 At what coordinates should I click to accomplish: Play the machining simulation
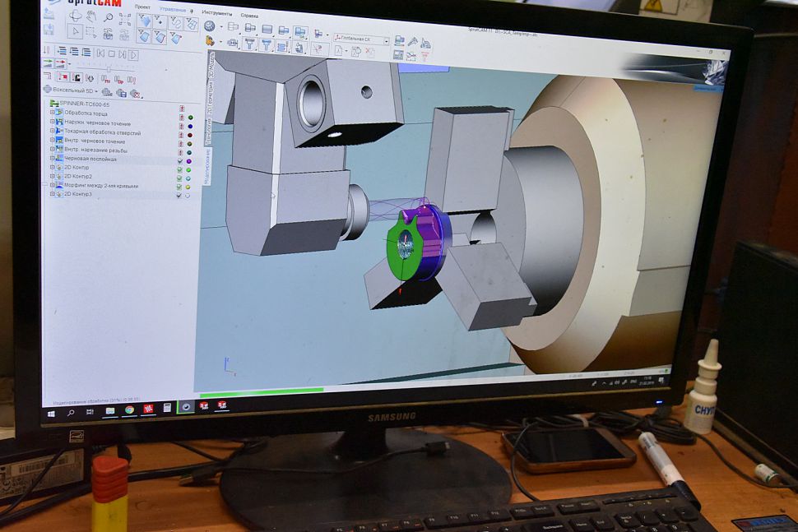coord(133,55)
